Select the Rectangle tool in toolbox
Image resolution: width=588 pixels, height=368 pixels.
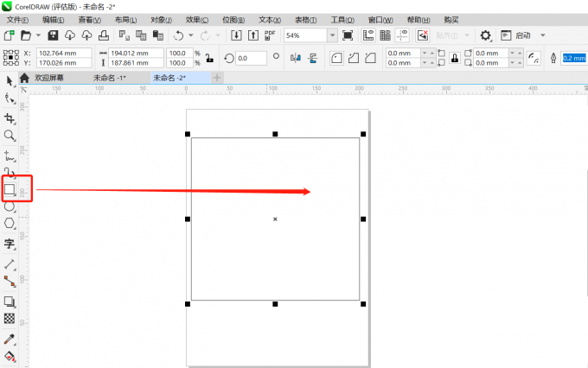click(x=10, y=189)
